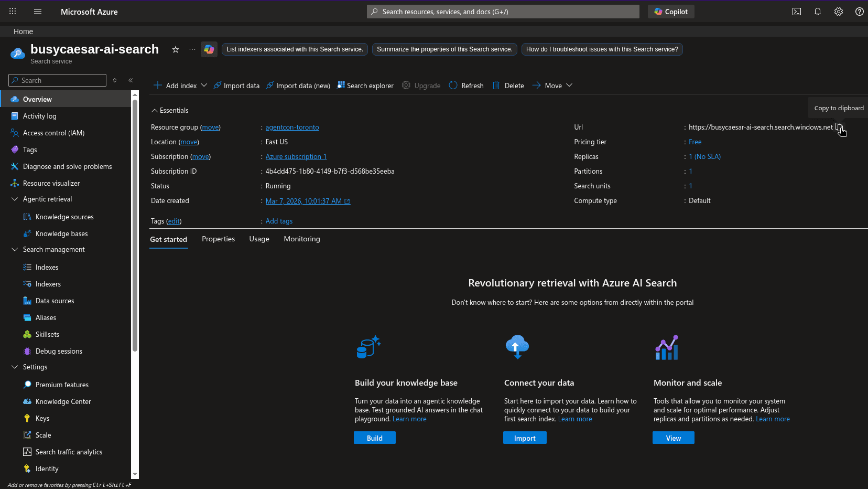Refresh the Overview page
868x489 pixels.
465,85
